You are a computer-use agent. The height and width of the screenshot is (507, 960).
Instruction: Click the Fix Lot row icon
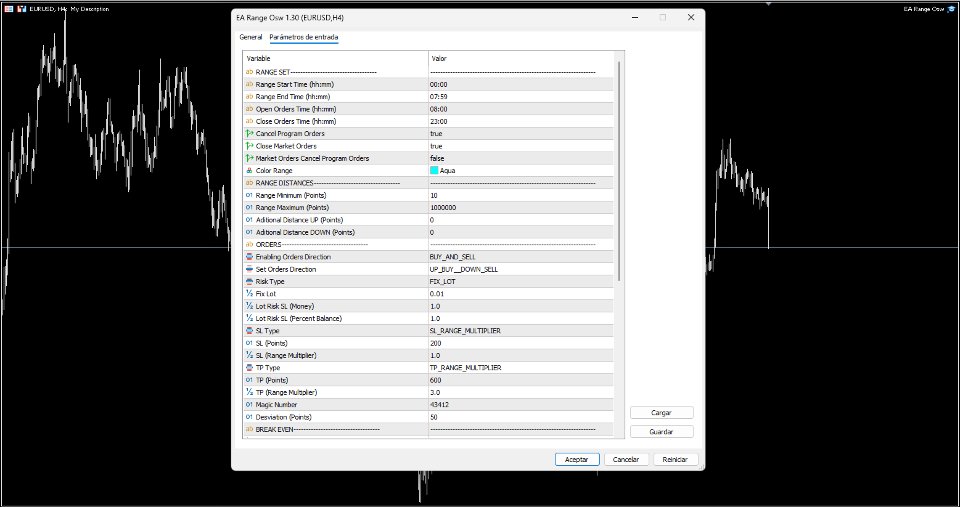[x=249, y=294]
